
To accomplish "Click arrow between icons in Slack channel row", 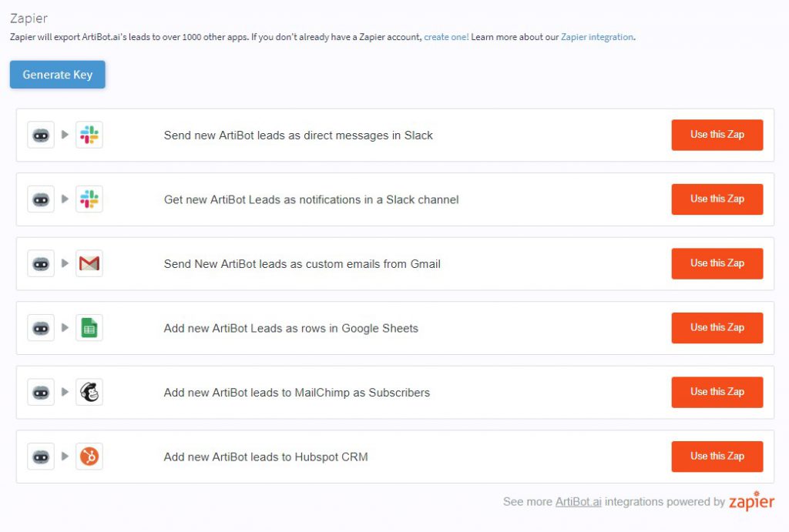I will coord(65,199).
